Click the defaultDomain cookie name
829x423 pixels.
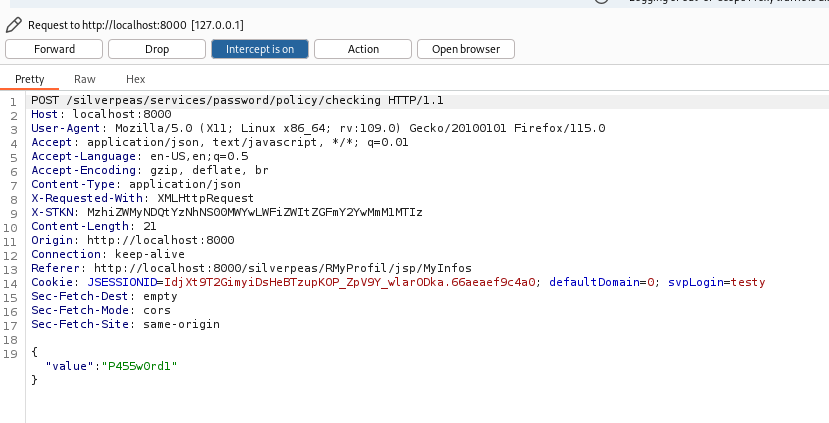pyautogui.click(x=594, y=282)
